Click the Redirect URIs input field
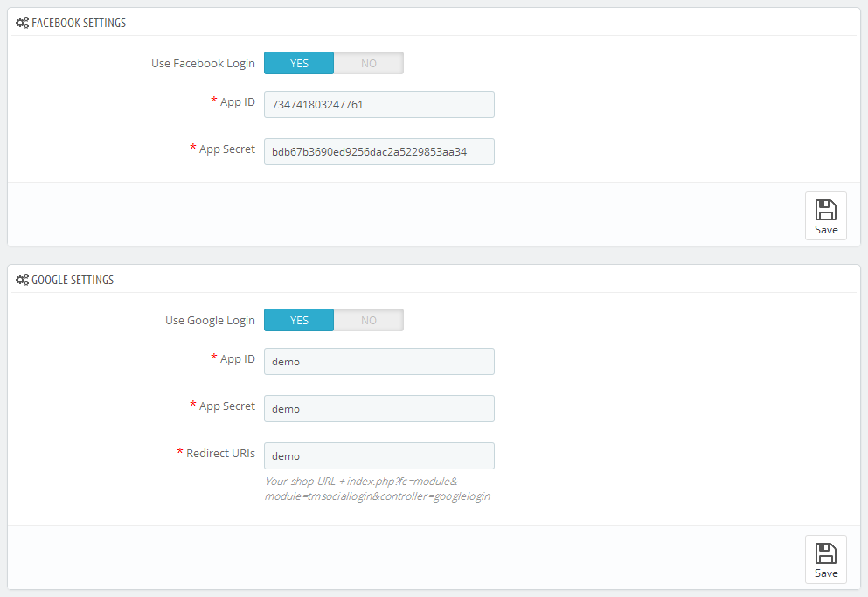 point(379,455)
